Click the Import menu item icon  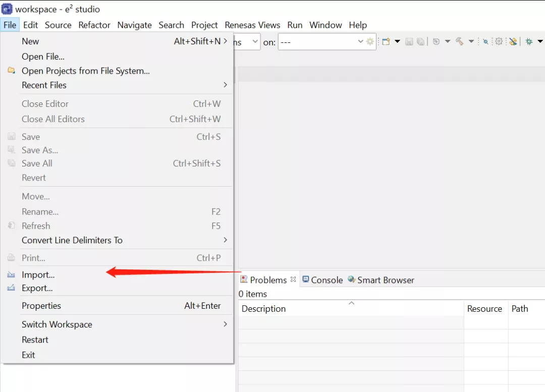pos(11,274)
